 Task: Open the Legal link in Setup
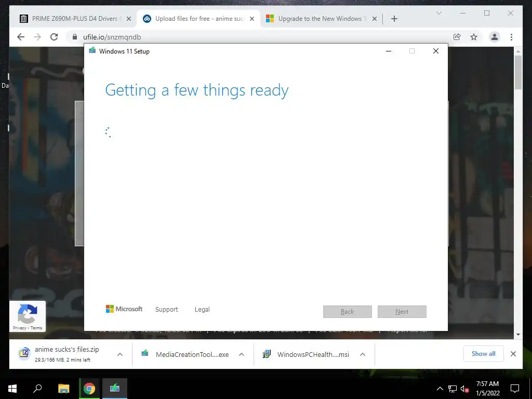pyautogui.click(x=202, y=310)
